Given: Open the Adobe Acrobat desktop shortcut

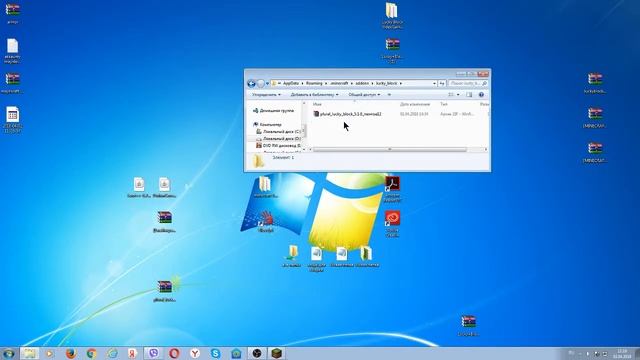Looking at the screenshot, I should coord(393,189).
